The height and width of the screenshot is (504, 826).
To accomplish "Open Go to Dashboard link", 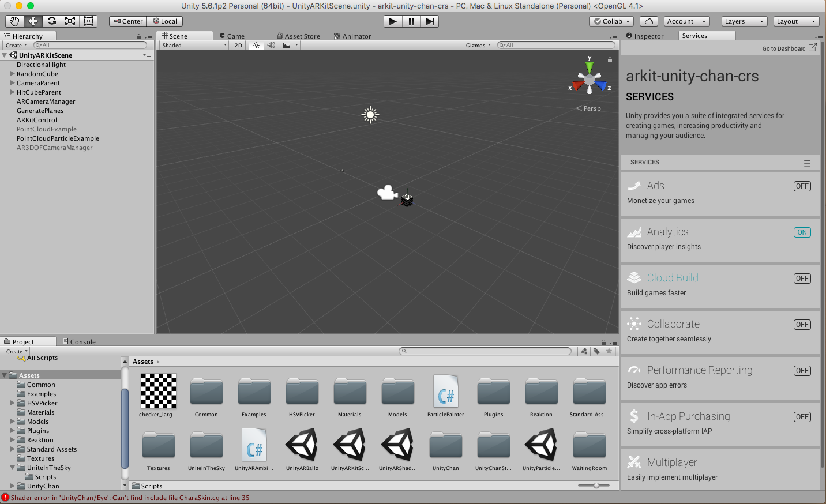I will pos(789,48).
